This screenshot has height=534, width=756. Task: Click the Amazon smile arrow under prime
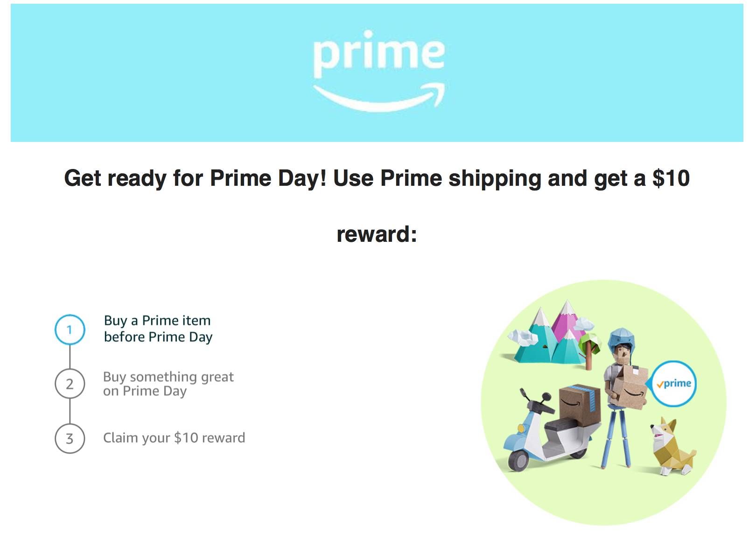[x=379, y=97]
